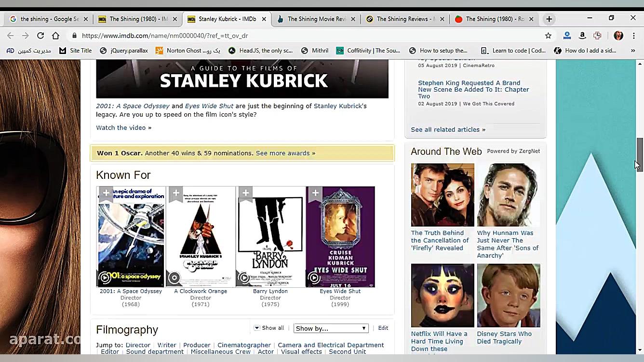
Task: Open the Norton Ghost bookmark
Action: tap(188, 51)
